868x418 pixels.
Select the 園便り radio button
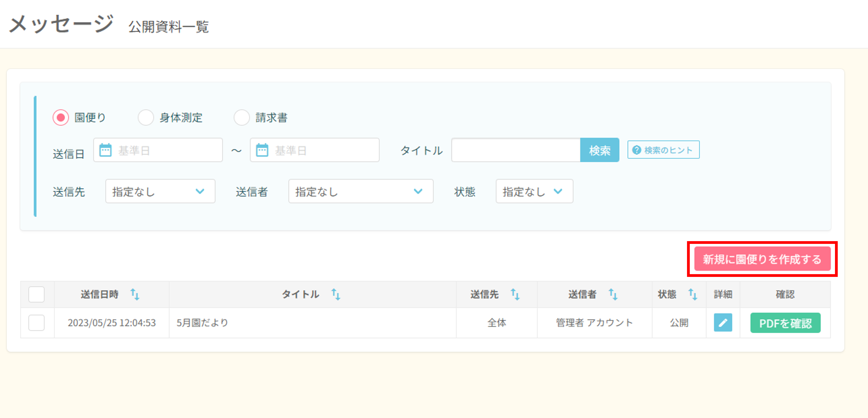(x=61, y=118)
